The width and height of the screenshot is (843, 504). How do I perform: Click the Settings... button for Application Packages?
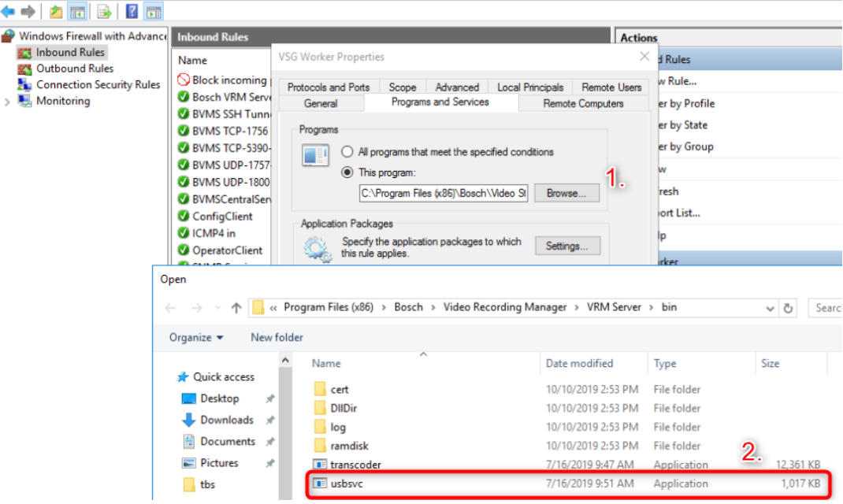[x=566, y=246]
